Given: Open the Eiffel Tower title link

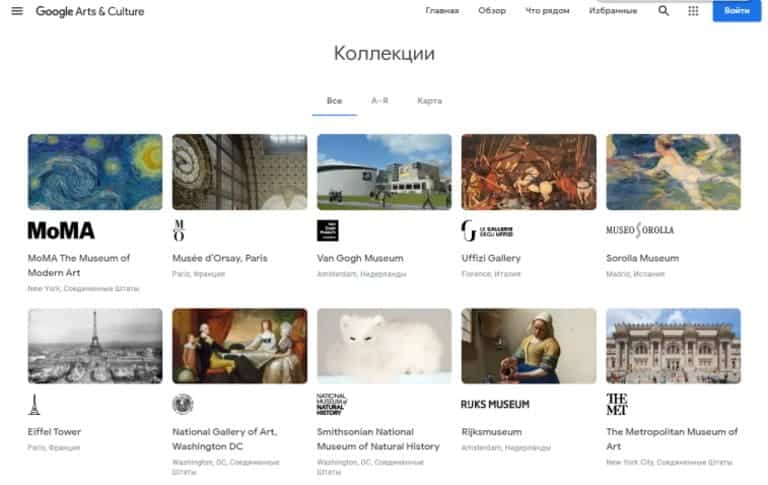Looking at the screenshot, I should coord(54,432).
